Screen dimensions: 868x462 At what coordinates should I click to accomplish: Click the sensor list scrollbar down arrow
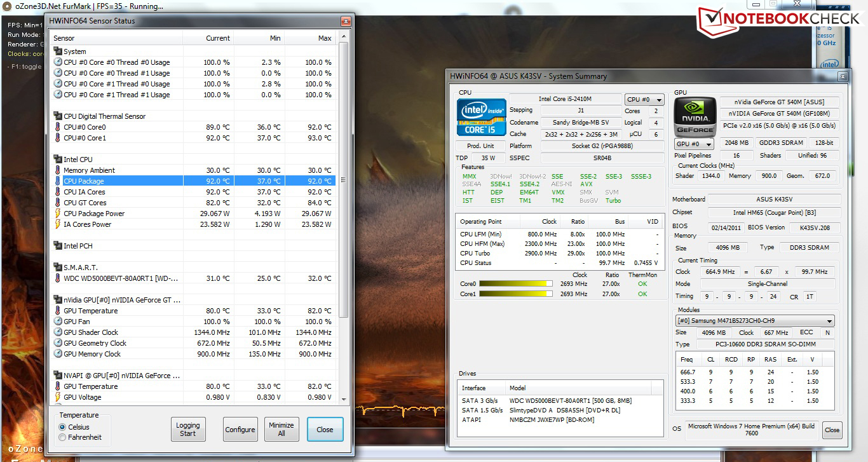(x=344, y=398)
